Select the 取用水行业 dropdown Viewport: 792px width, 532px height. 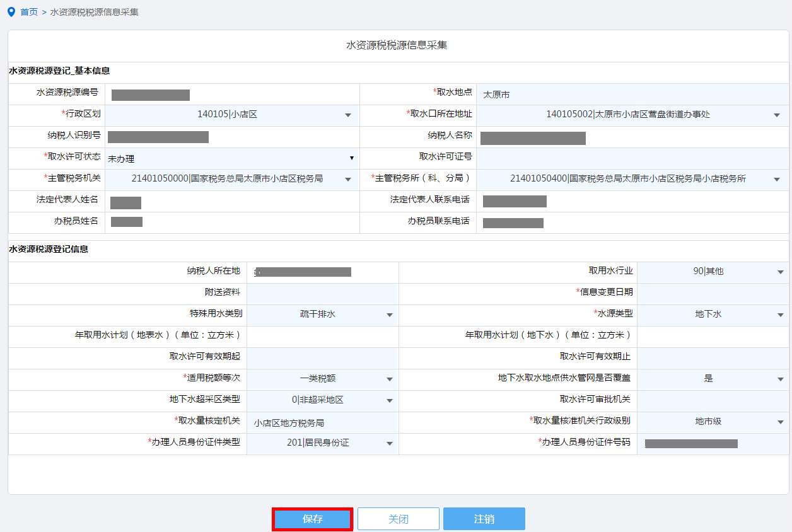(x=713, y=272)
